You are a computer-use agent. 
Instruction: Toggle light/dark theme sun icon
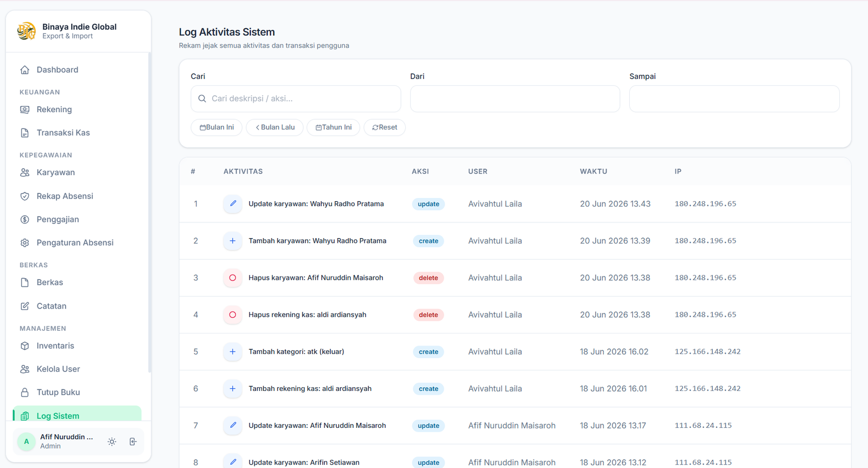[112, 442]
